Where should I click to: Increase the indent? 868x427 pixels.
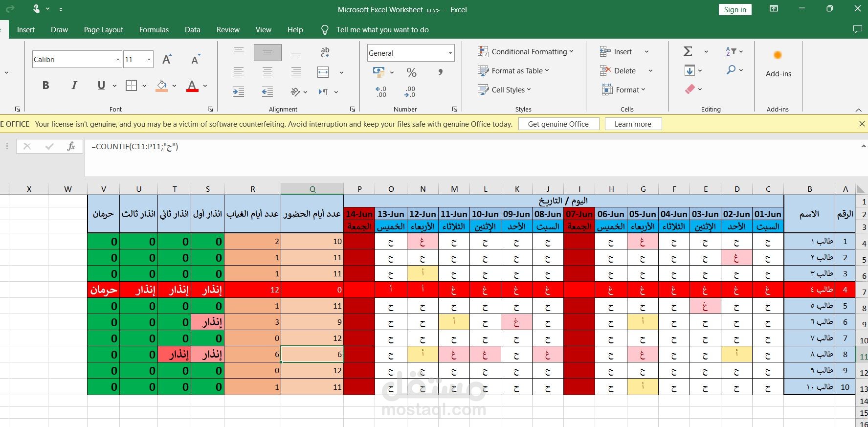pyautogui.click(x=239, y=91)
